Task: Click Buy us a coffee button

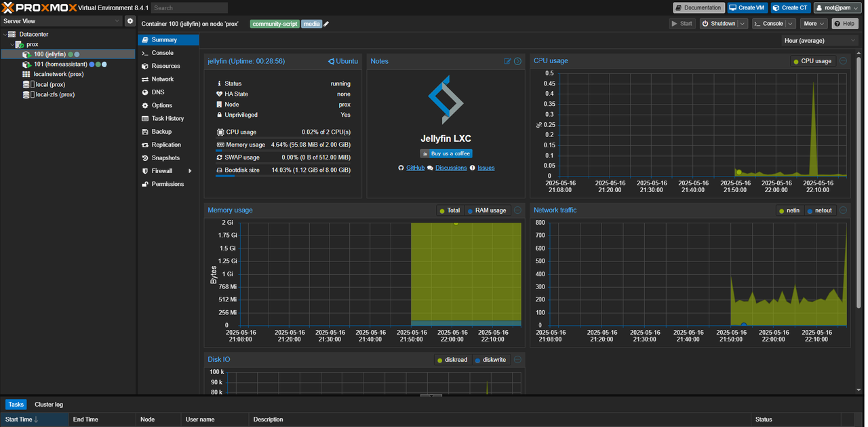Action: coord(446,153)
